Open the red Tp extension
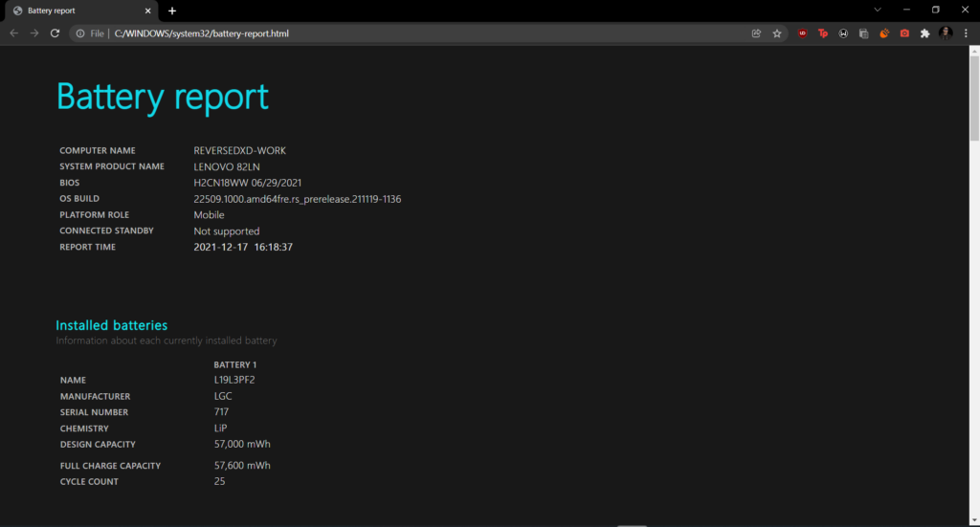Screen dimensions: 980x527 click(x=822, y=33)
